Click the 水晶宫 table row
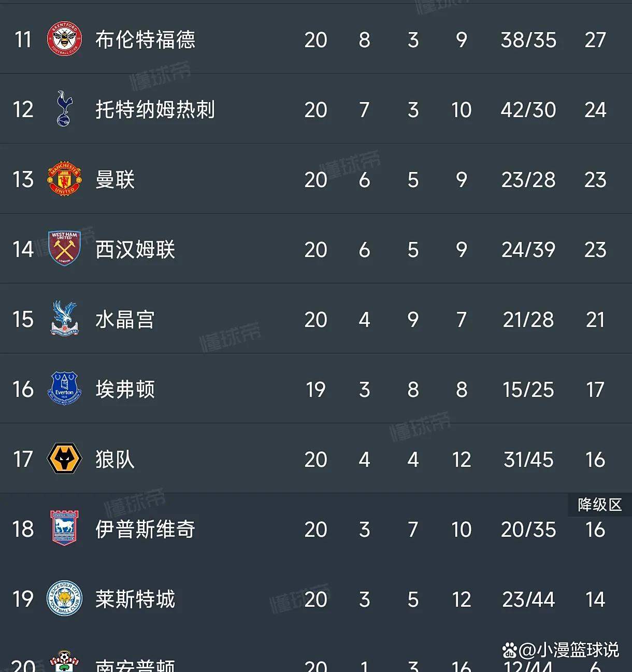 tap(316, 319)
